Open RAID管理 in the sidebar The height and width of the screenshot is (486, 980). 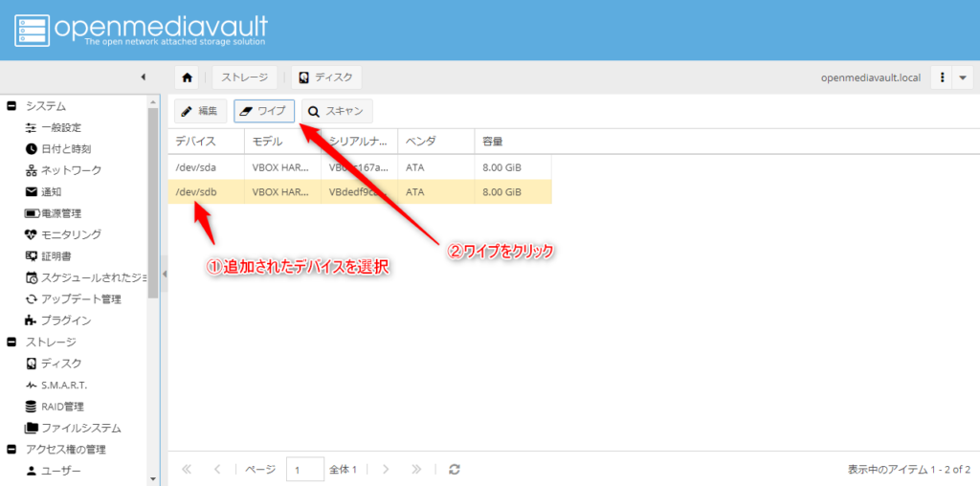(x=63, y=407)
